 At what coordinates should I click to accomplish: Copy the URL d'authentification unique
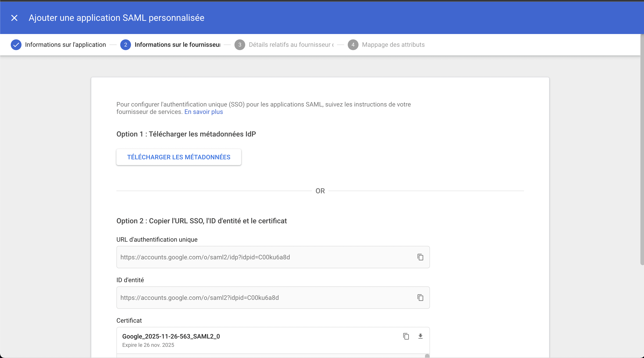420,257
